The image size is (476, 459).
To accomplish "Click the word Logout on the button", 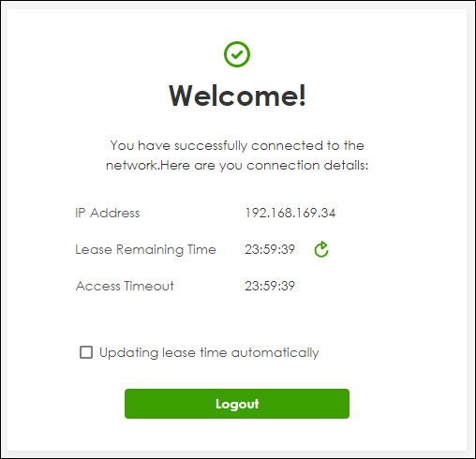I will [237, 404].
